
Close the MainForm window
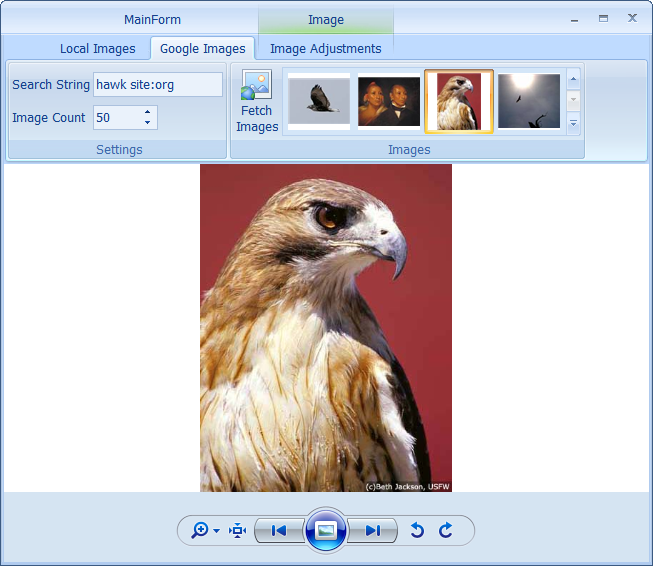click(633, 18)
